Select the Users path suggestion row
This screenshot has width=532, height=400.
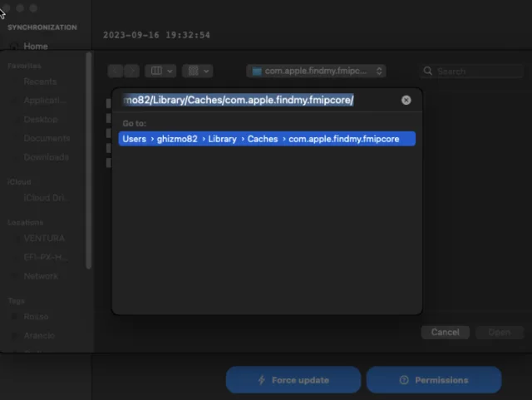point(267,139)
